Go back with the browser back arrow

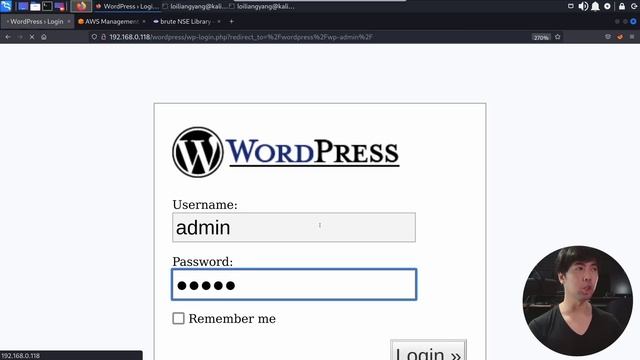8,37
